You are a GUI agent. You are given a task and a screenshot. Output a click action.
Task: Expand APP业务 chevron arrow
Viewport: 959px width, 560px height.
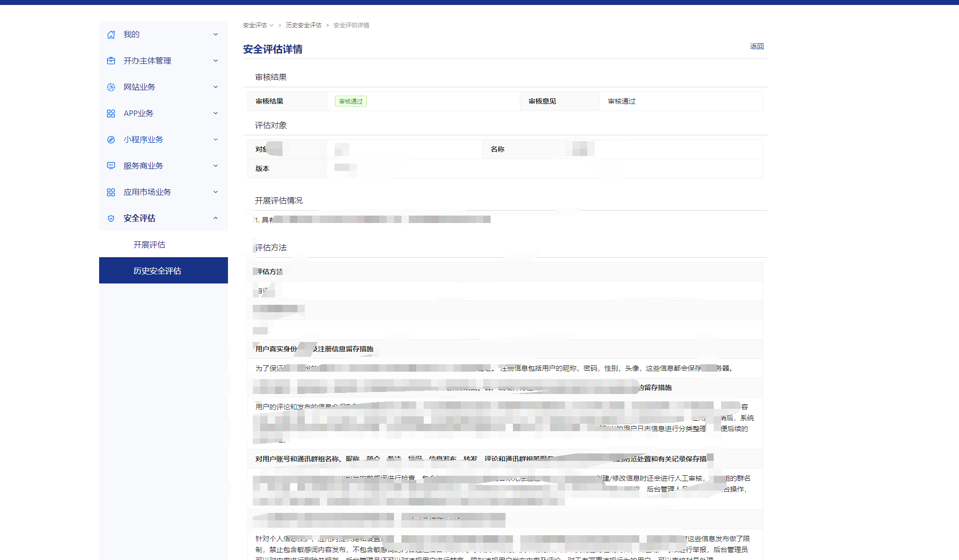[216, 113]
